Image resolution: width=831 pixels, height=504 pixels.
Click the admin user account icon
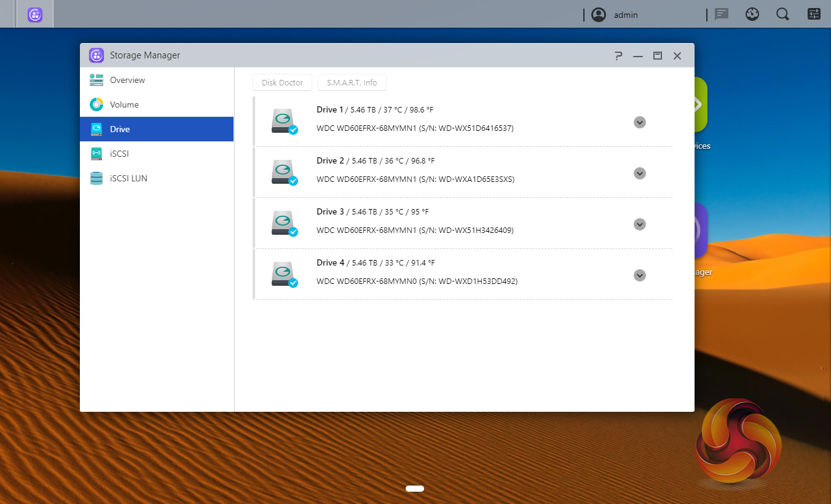point(599,15)
